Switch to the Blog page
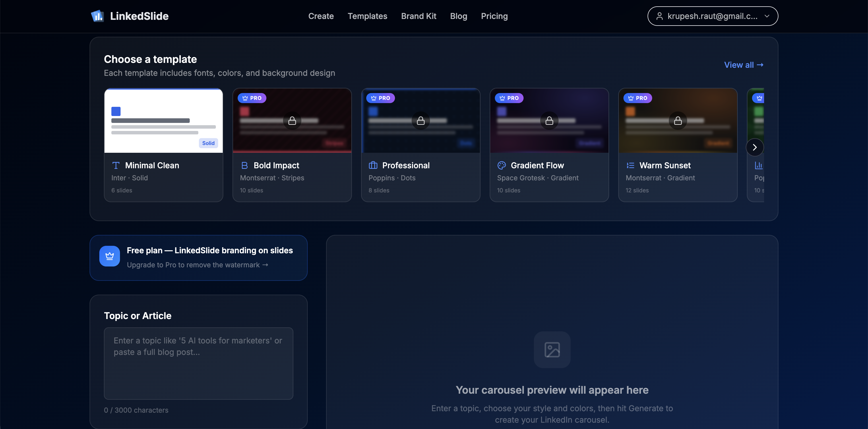868x429 pixels. click(x=458, y=16)
